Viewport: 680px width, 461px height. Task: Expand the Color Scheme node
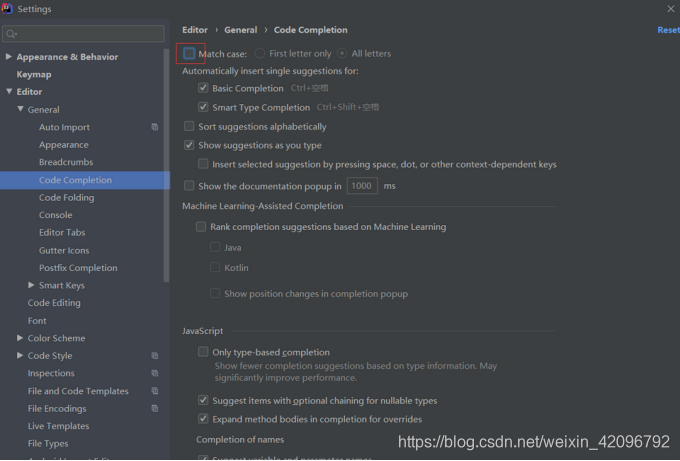tap(20, 338)
